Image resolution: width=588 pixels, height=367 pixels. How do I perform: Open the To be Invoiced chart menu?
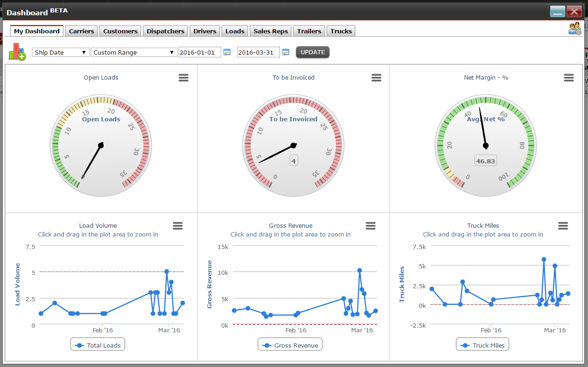pyautogui.click(x=376, y=78)
